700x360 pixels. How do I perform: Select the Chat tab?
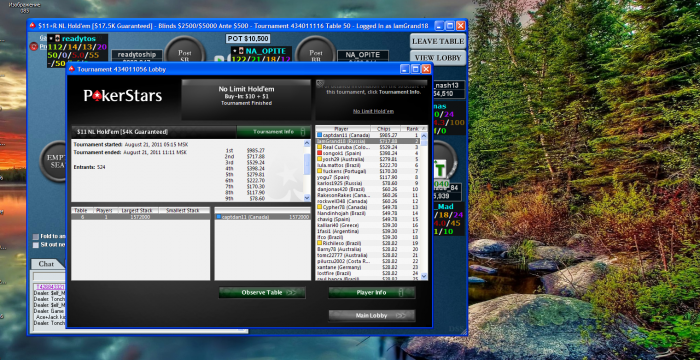point(46,264)
